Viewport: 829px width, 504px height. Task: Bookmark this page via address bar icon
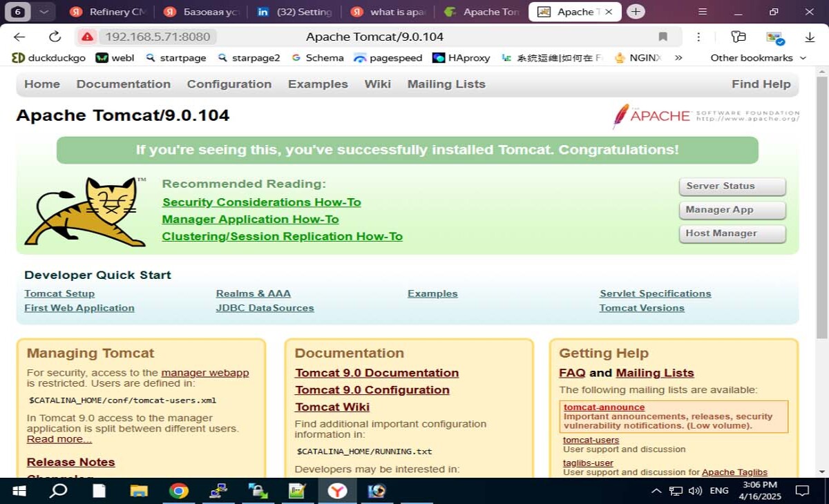[663, 37]
